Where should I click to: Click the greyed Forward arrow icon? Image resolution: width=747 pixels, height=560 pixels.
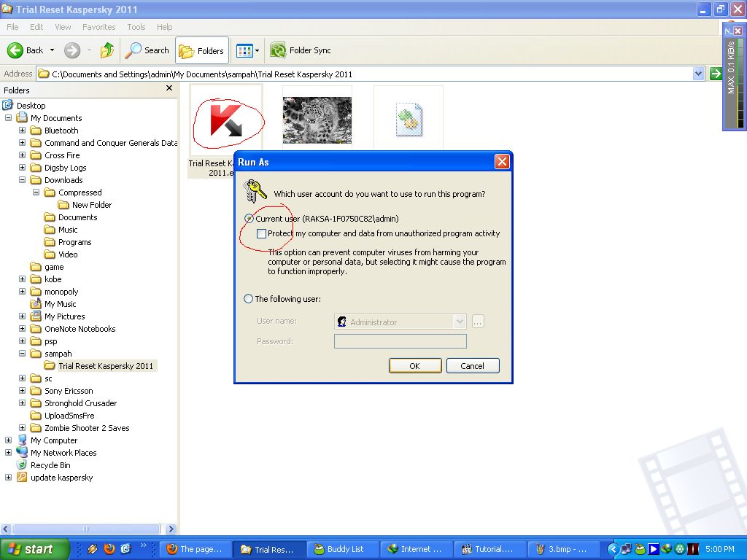(x=72, y=50)
